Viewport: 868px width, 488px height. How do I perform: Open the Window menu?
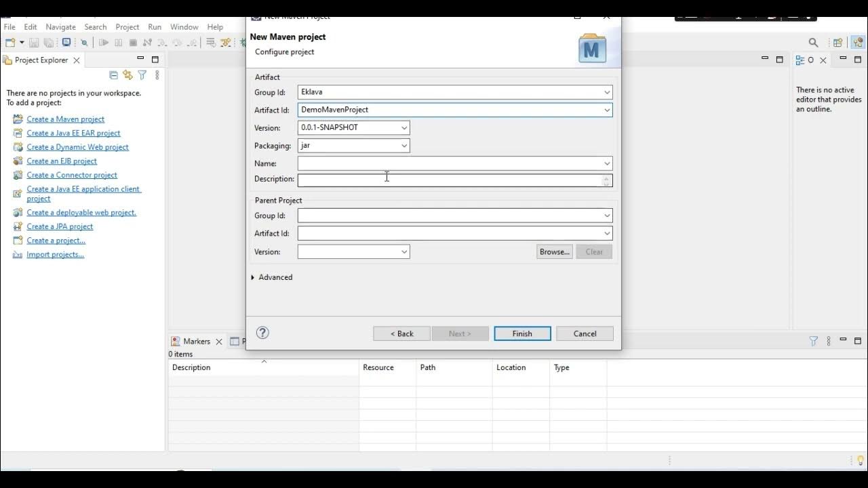tap(184, 27)
